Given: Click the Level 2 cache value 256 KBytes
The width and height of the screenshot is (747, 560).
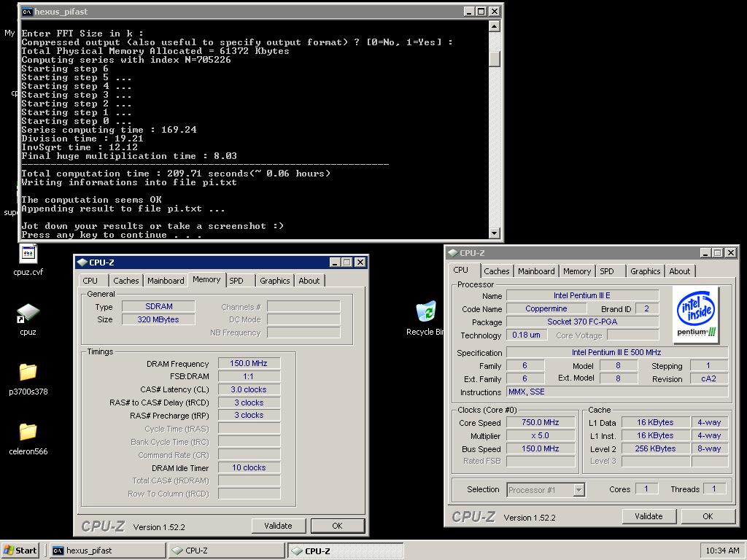Looking at the screenshot, I should 656,448.
